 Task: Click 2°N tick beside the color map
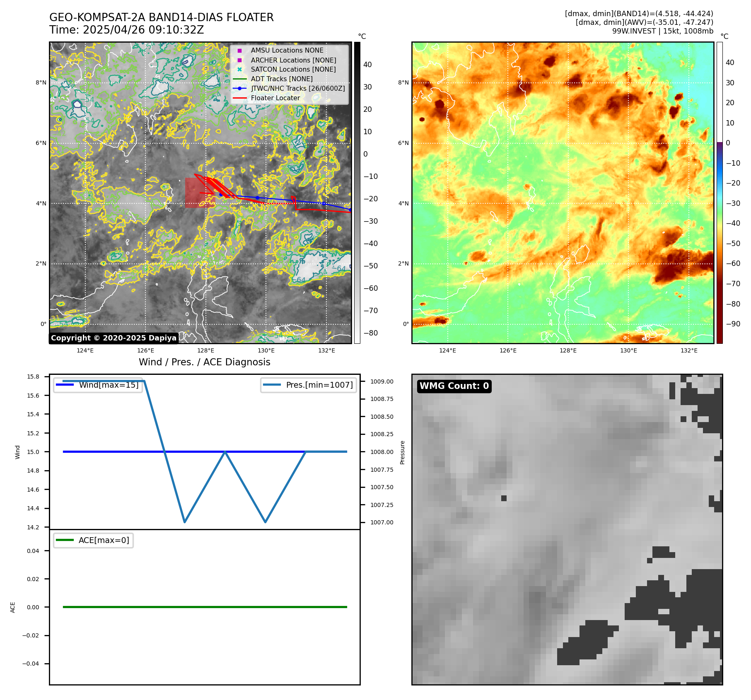click(403, 264)
